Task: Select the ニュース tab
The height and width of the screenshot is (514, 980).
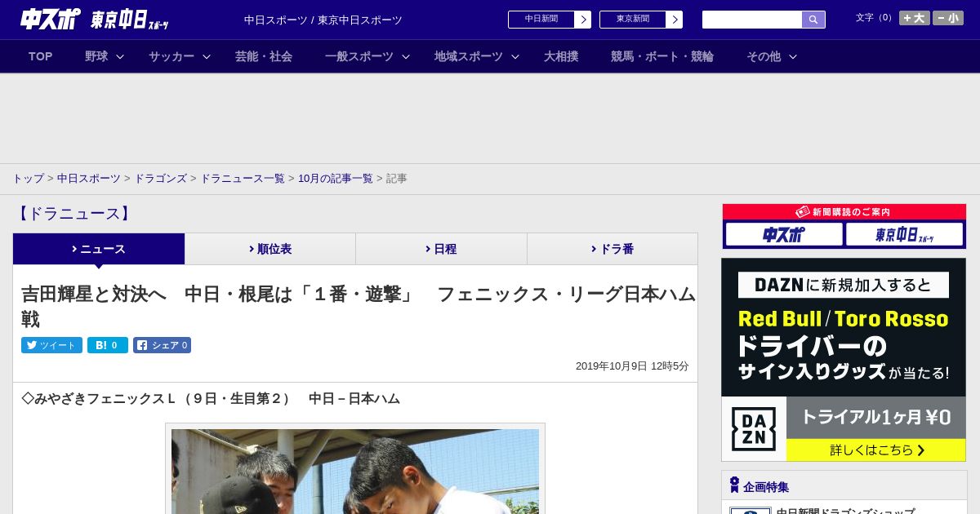Action: [x=99, y=249]
